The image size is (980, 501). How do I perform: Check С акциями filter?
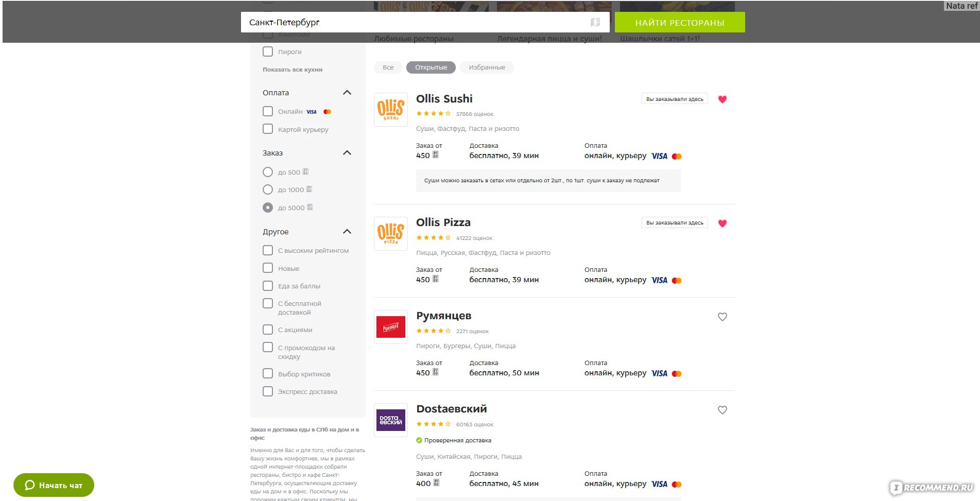(268, 330)
